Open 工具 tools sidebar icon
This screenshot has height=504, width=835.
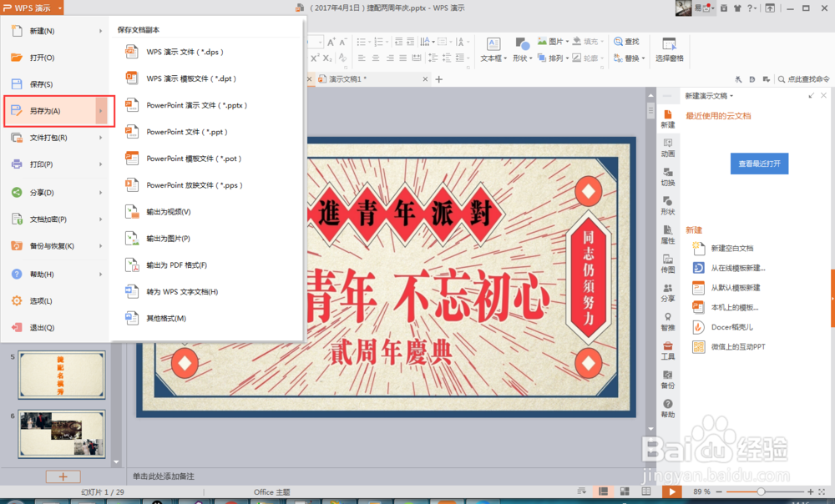[x=668, y=350]
